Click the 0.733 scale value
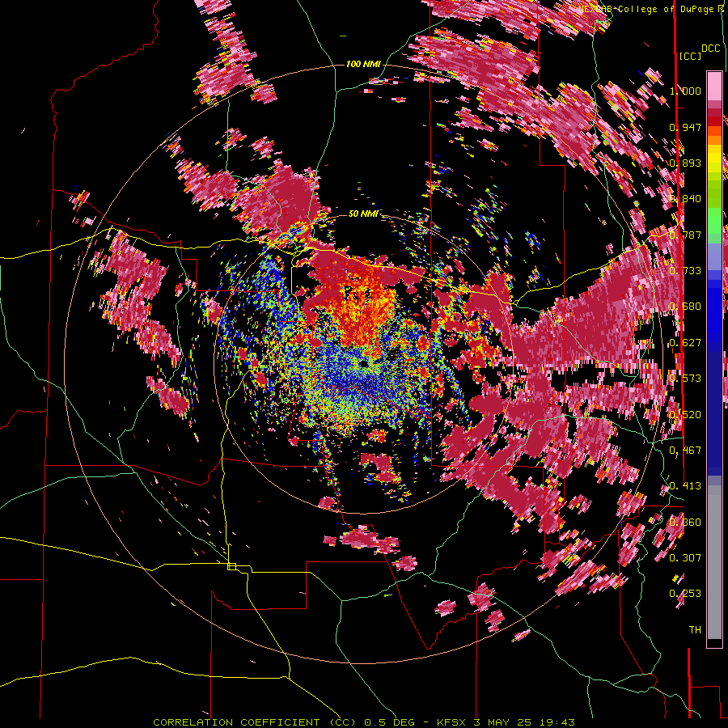 click(685, 271)
